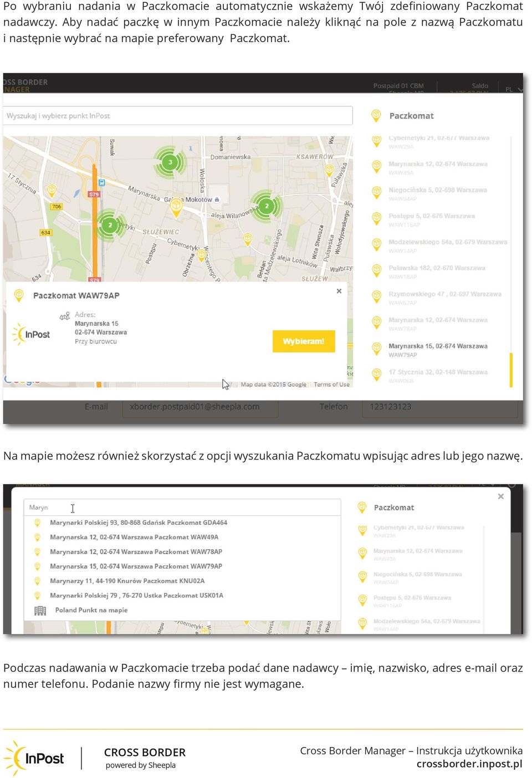Click the yellow scrollbar of the Paczkomat list
Viewport: 532px width, 778px height.
coord(511,370)
